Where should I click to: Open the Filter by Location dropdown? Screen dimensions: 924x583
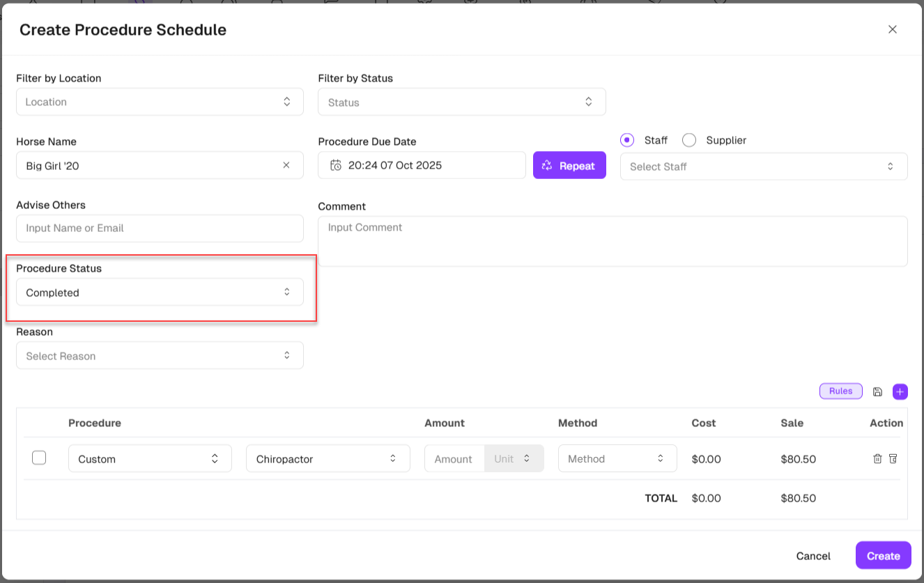pyautogui.click(x=160, y=102)
